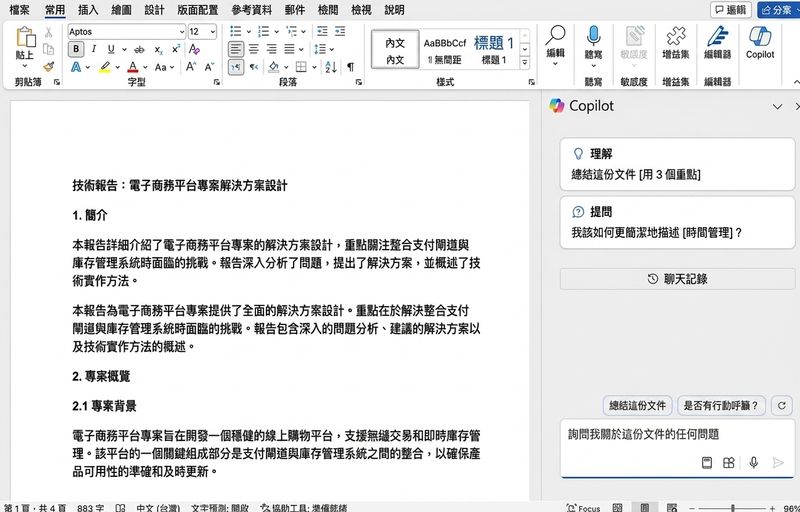Toggle Bold formatting
The height and width of the screenshot is (512, 800).
pyautogui.click(x=76, y=49)
